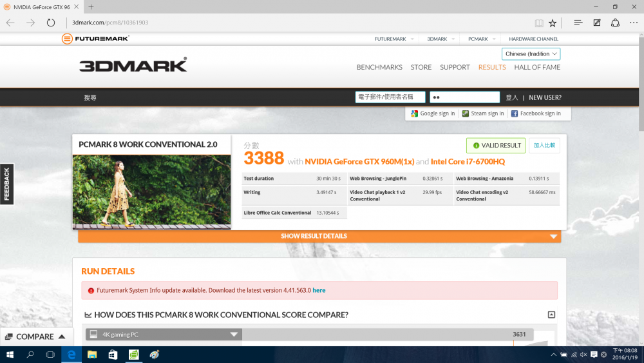Viewport: 644px width, 363px height.
Task: Open the 4K gaming PC dropdown
Action: 164,334
